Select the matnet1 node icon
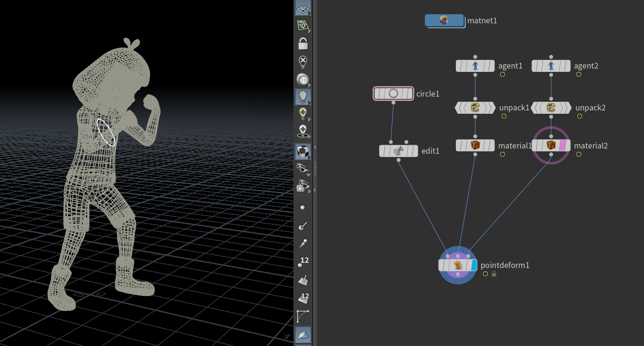This screenshot has width=644, height=346. tap(444, 20)
